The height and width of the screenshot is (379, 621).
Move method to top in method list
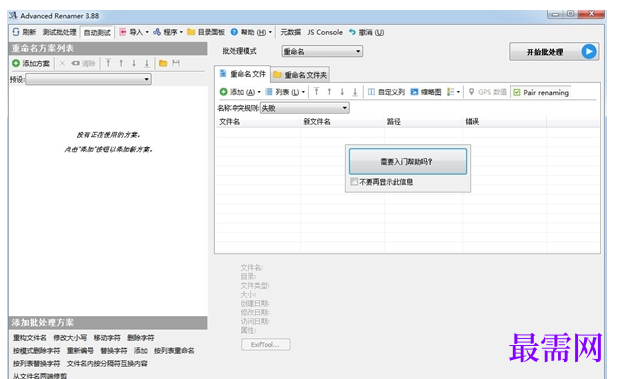pos(108,63)
